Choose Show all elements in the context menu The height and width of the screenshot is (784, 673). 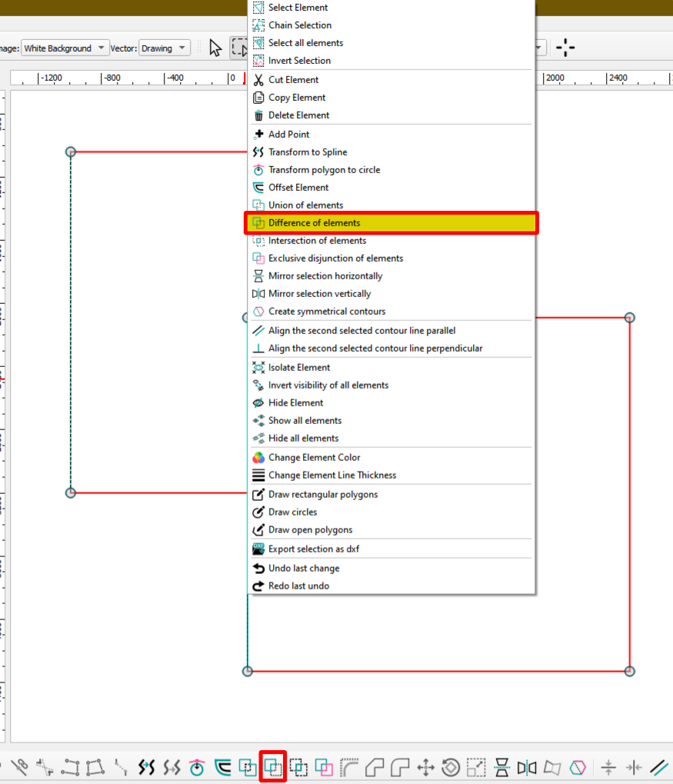(x=305, y=420)
